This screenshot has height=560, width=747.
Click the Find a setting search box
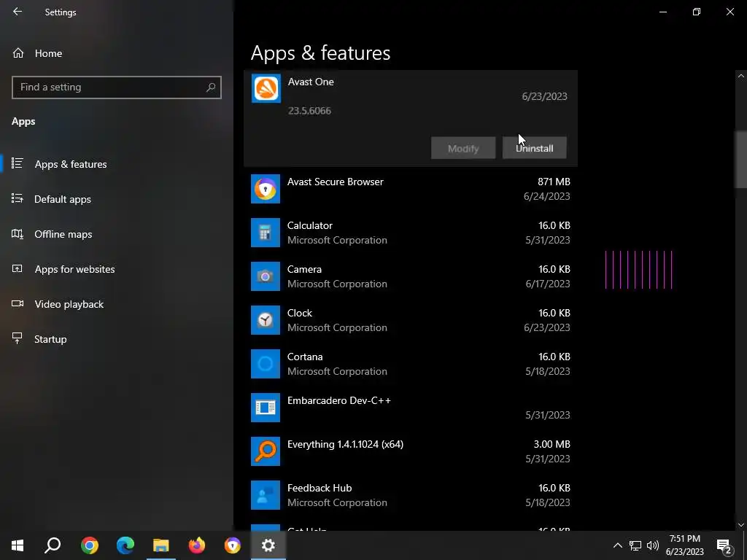[x=116, y=87]
